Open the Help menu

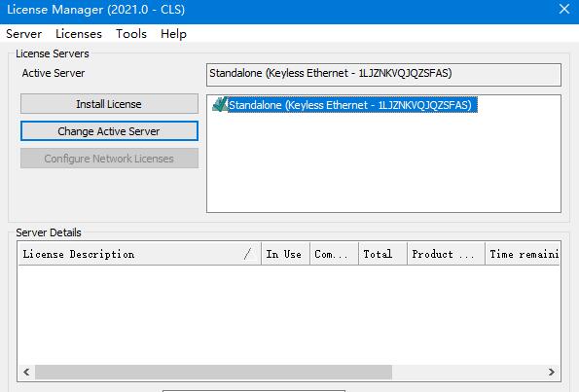pyautogui.click(x=173, y=34)
